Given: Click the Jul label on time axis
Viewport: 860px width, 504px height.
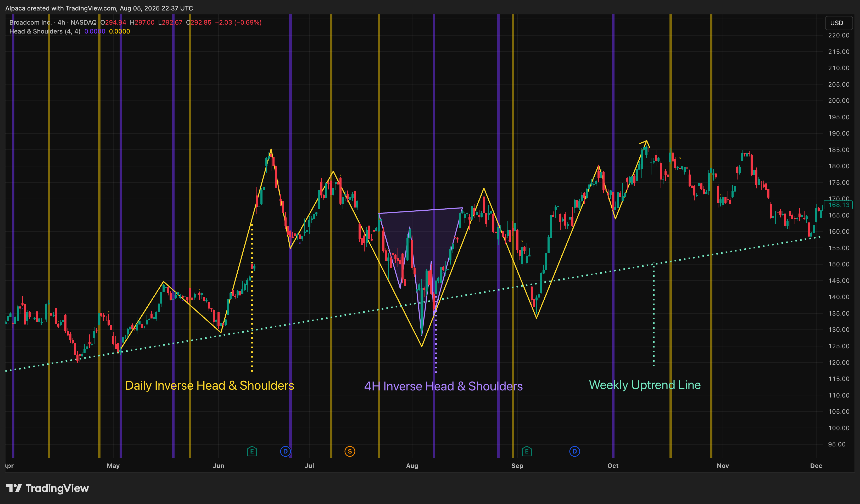Looking at the screenshot, I should click(309, 466).
